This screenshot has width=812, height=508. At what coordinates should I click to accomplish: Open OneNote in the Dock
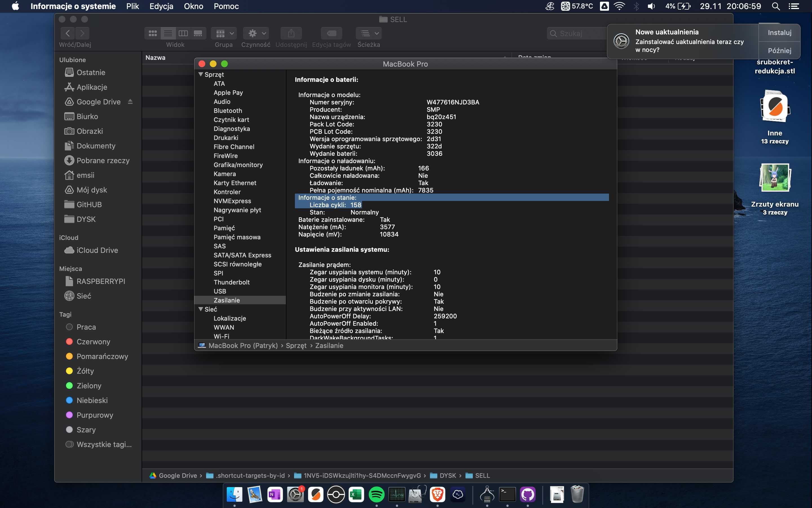coord(275,494)
